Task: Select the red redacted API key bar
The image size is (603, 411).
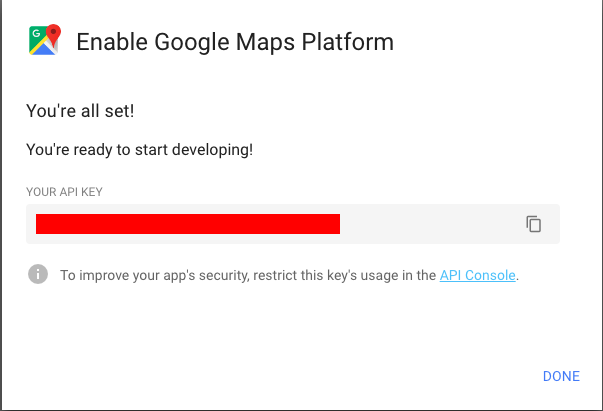Action: [x=188, y=224]
